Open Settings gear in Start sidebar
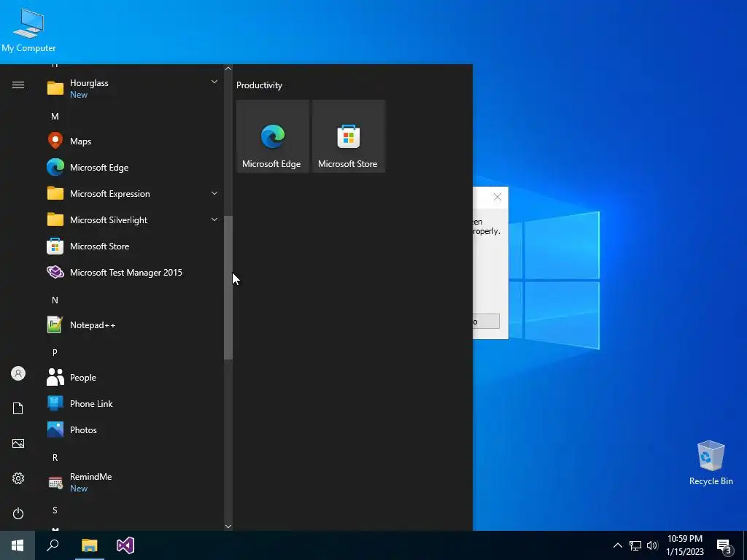Viewport: 747px width, 560px height. pos(18,478)
